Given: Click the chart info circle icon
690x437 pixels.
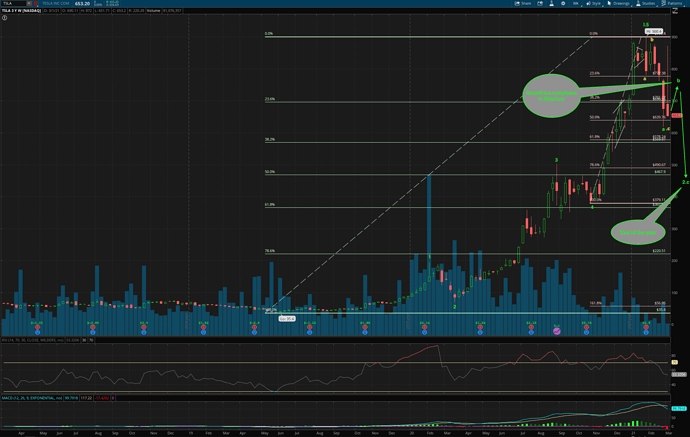Looking at the screenshot, I should (5, 18).
